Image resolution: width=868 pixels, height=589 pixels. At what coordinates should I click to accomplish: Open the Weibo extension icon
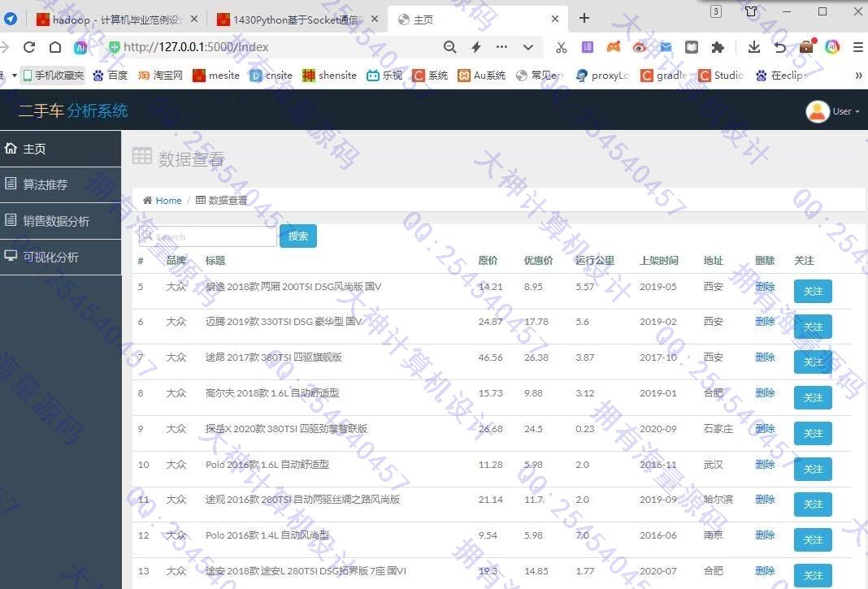click(640, 48)
